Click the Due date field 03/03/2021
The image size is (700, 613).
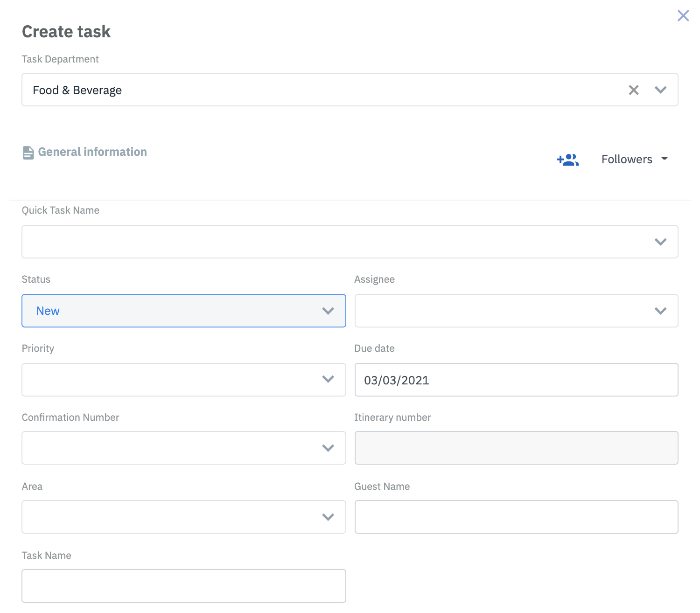point(516,380)
